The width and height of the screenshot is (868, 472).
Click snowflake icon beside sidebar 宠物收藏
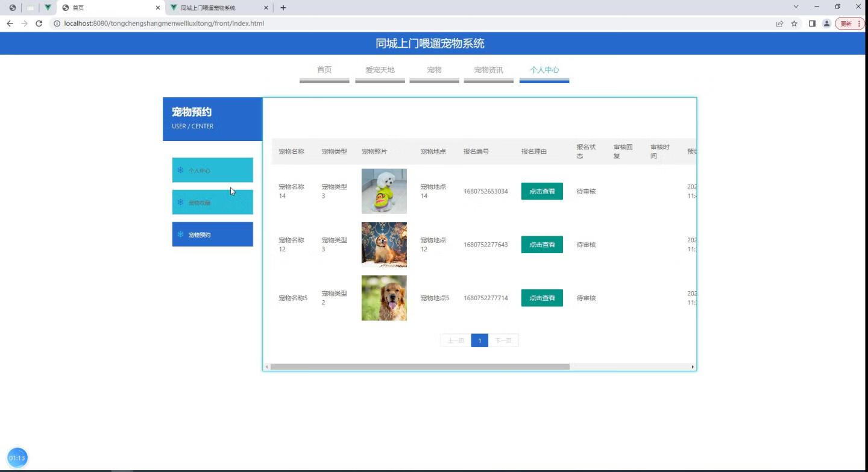tap(180, 202)
